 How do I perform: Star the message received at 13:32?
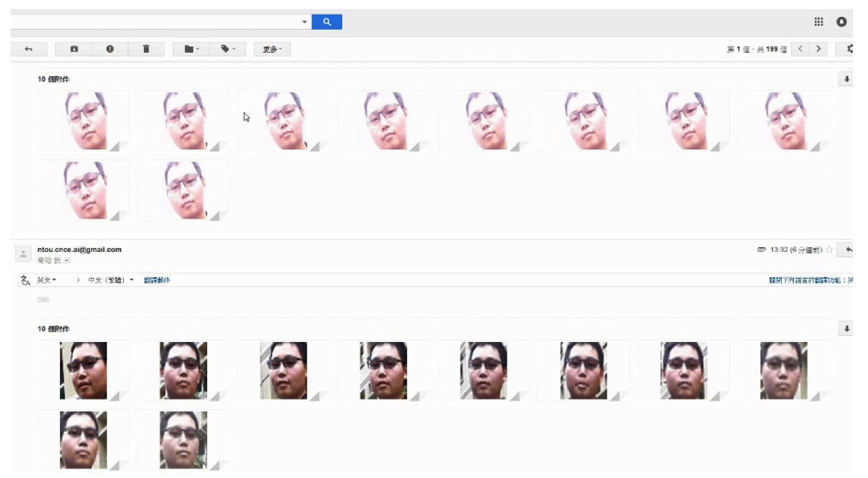tap(829, 250)
